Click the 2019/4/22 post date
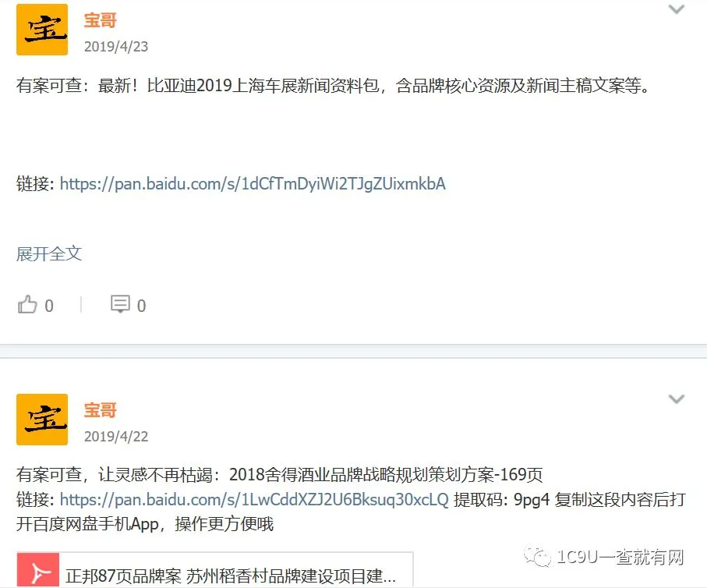This screenshot has height=588, width=707. coord(116,437)
